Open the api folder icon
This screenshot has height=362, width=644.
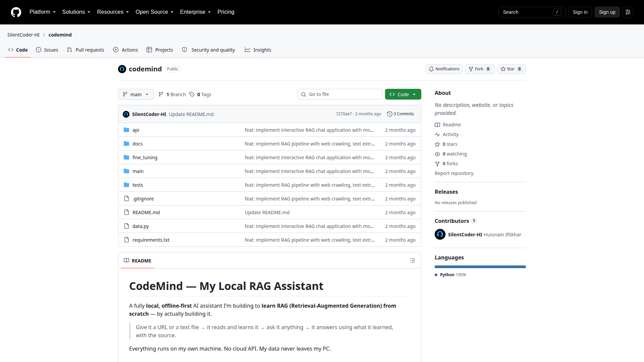click(126, 130)
